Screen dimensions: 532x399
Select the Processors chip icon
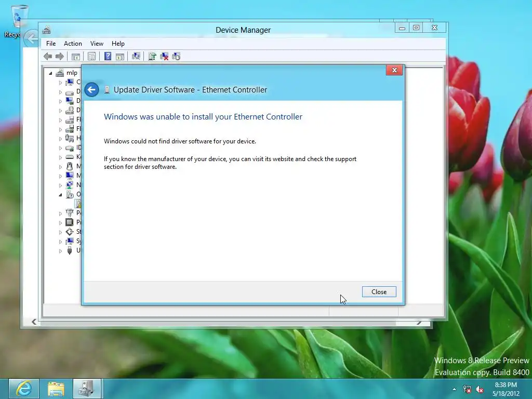[x=70, y=222]
